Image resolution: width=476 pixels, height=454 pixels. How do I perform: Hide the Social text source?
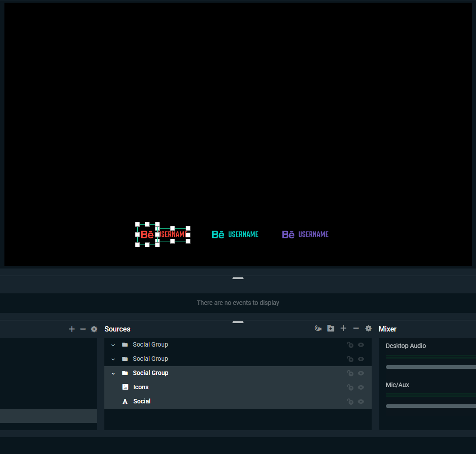click(361, 402)
